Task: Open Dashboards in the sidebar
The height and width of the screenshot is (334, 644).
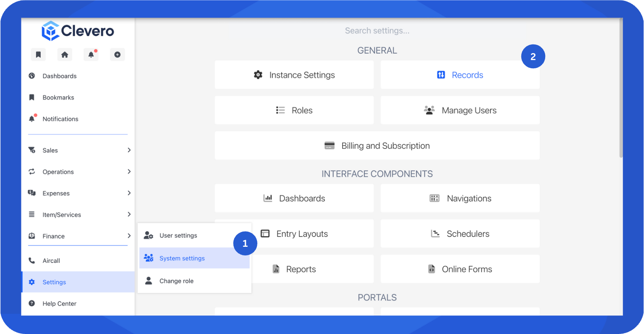Action: coord(78,76)
